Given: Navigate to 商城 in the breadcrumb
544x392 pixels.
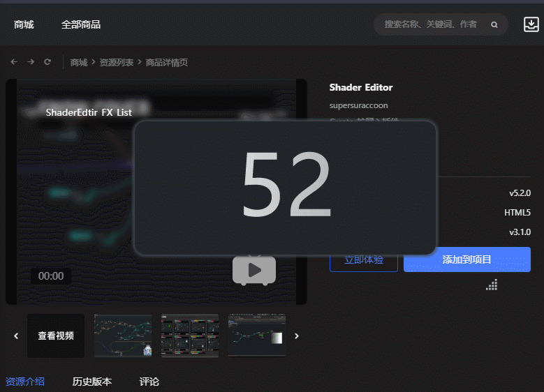Looking at the screenshot, I should 79,62.
